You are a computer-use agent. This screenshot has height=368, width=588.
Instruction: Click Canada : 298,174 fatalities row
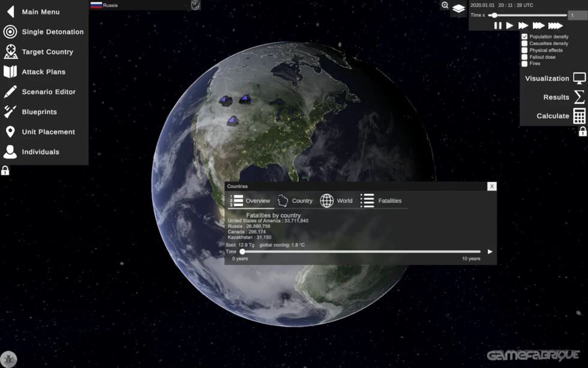pyautogui.click(x=247, y=232)
